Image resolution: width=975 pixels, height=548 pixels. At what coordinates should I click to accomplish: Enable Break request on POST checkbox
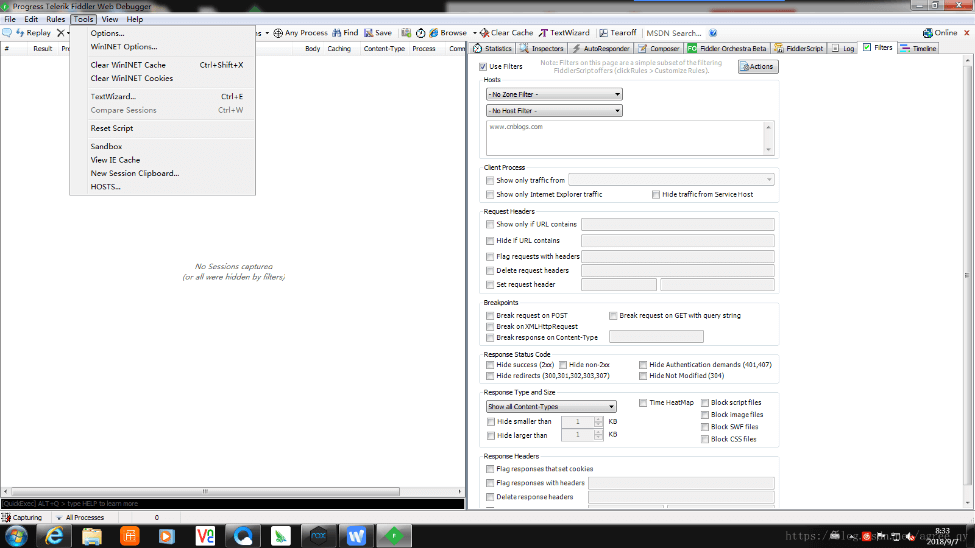click(x=490, y=316)
